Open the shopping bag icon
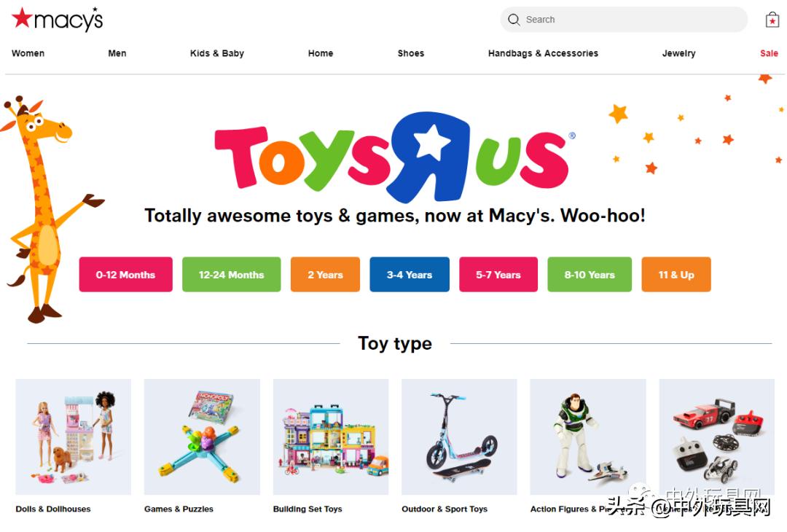The width and height of the screenshot is (787, 532). click(772, 20)
